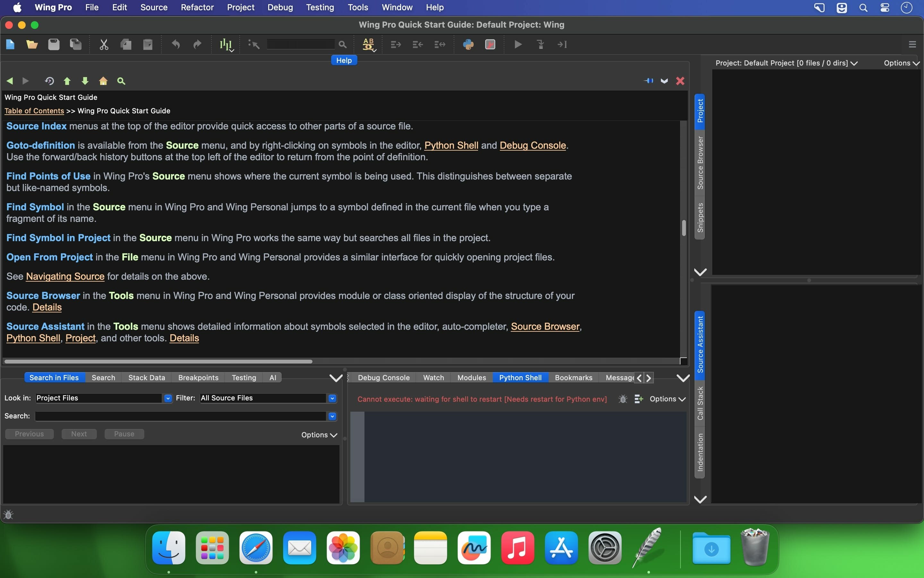This screenshot has height=578, width=924.
Task: Click the red-marked square icon beside Python logo
Action: click(x=490, y=44)
